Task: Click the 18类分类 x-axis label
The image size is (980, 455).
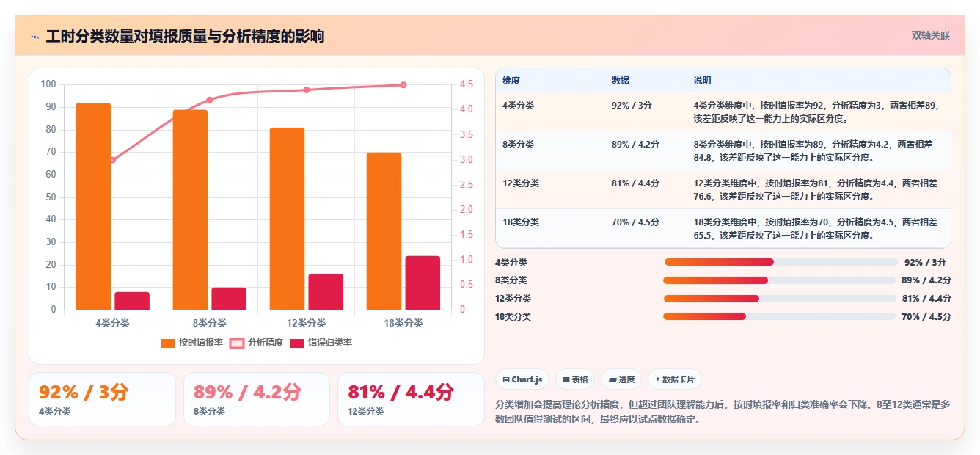Action: pos(403,323)
